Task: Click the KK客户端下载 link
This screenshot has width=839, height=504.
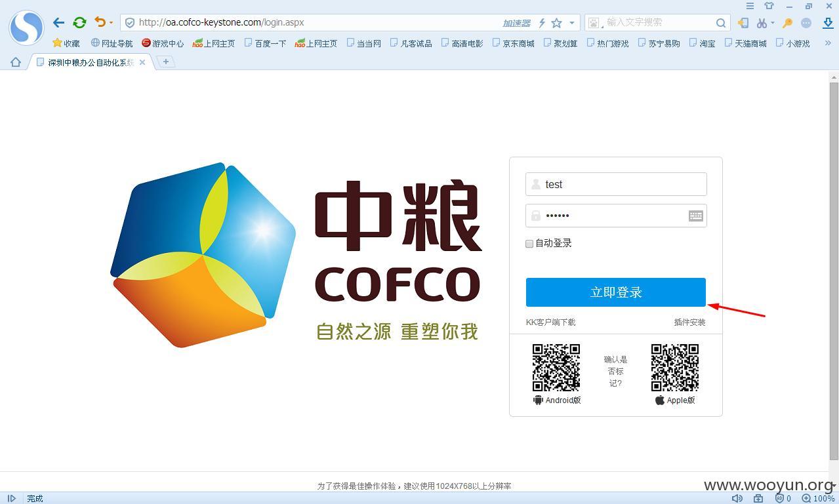Action: point(550,322)
